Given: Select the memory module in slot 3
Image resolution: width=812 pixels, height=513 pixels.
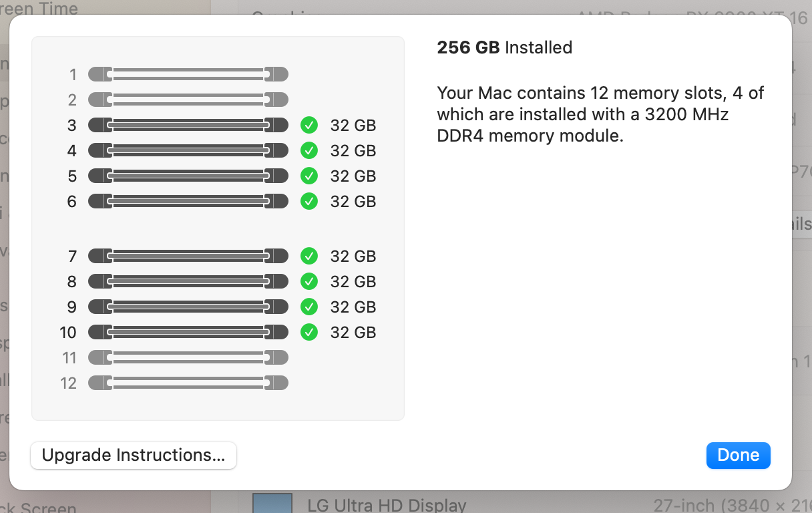Looking at the screenshot, I should click(188, 125).
